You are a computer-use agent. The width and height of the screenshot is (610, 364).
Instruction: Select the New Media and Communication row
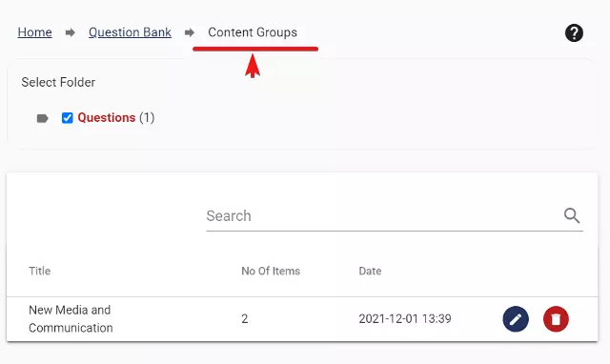coord(302,319)
